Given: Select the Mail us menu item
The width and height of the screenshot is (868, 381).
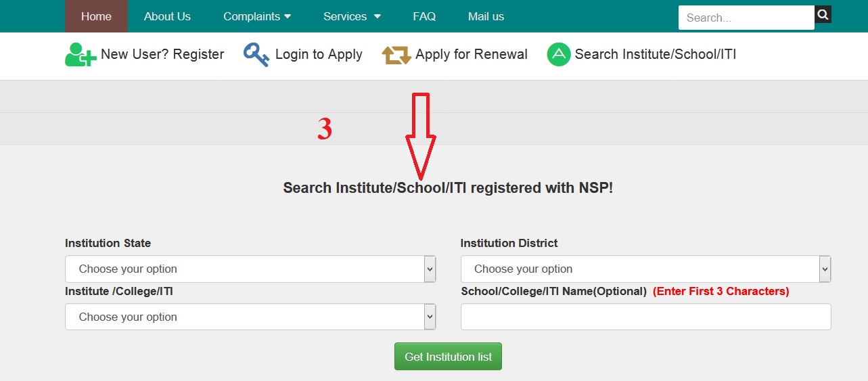Looking at the screenshot, I should (x=486, y=16).
